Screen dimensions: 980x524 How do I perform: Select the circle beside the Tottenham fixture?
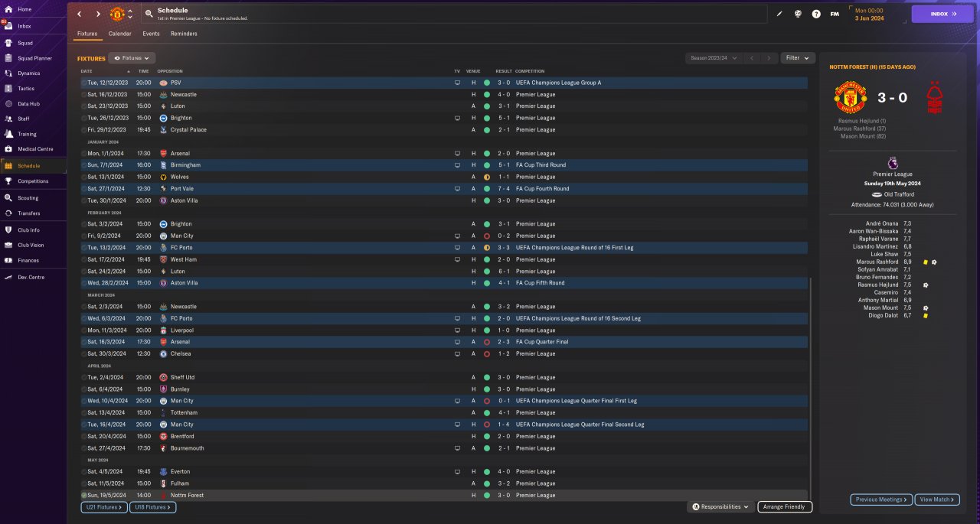pos(84,413)
